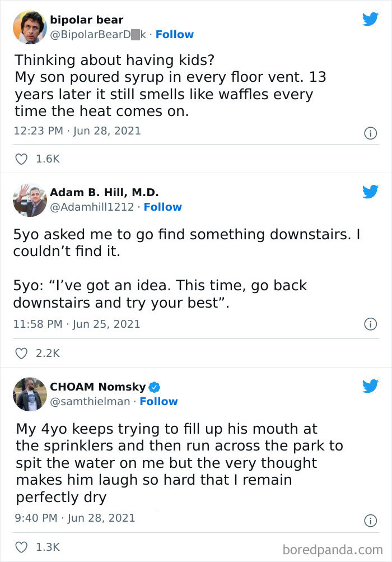Open the 11:58 PM · Jun 25, 2021 timestamp

pyautogui.click(x=77, y=324)
